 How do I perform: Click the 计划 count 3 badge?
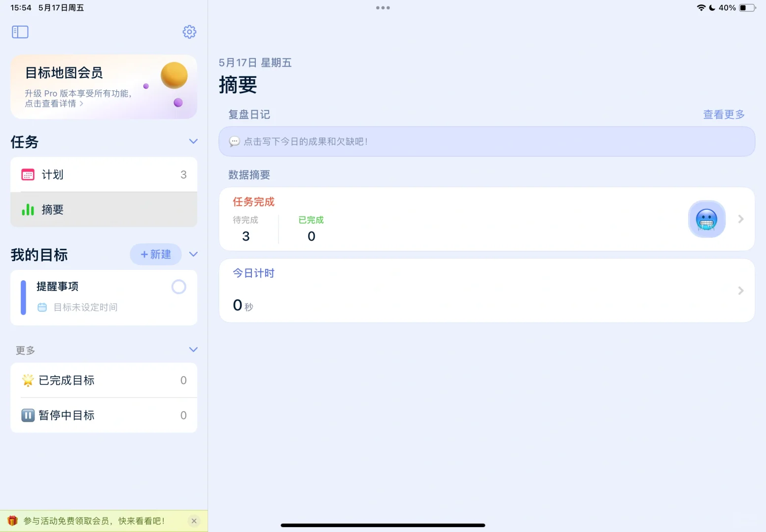[183, 175]
